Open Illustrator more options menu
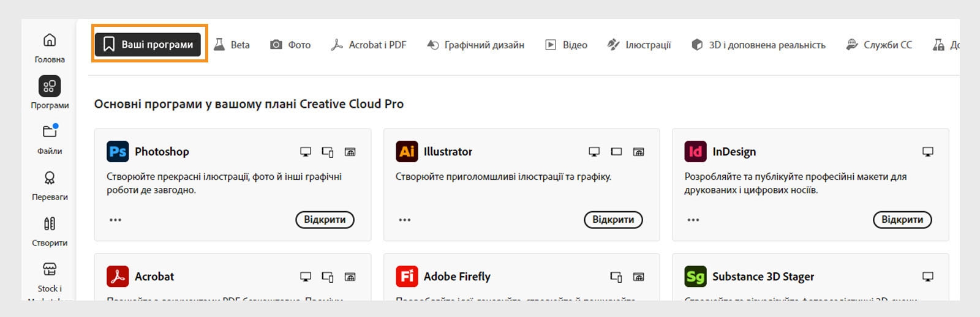The height and width of the screenshot is (317, 980). click(404, 220)
